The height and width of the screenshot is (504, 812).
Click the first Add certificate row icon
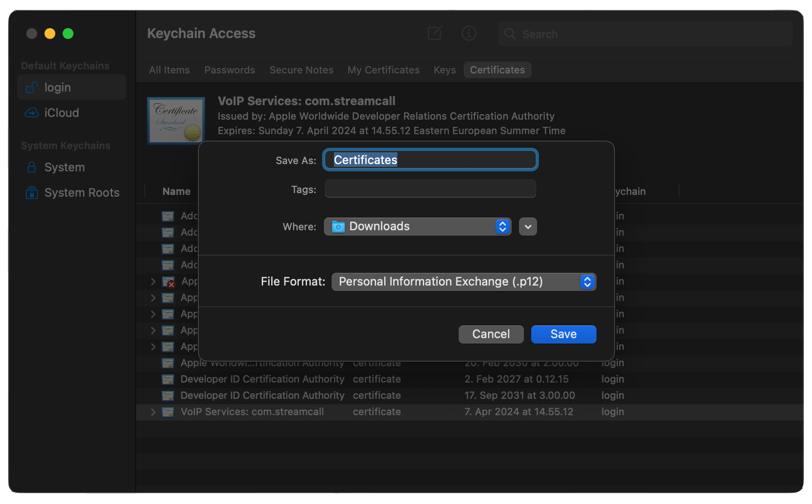pos(168,216)
